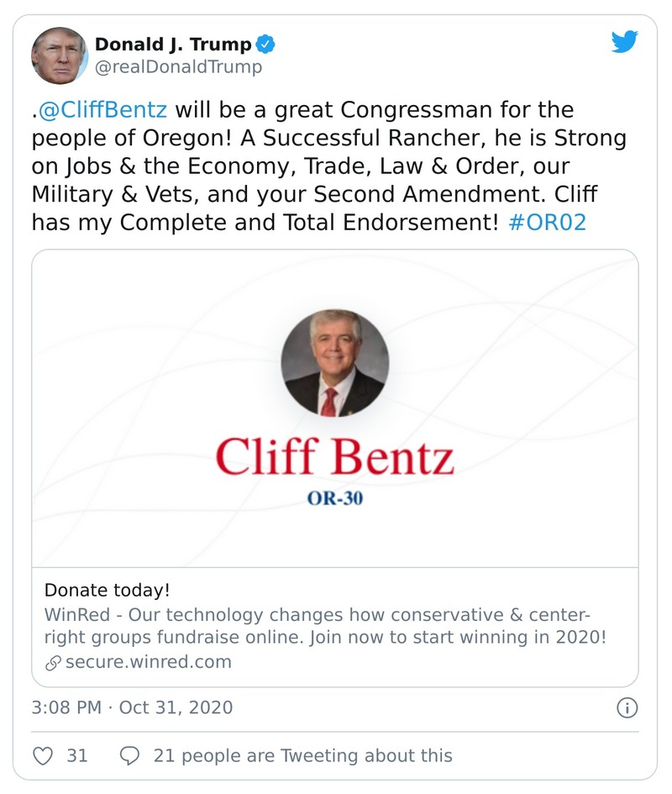Open the tweet info icon
This screenshot has width=672, height=794.
(x=627, y=707)
